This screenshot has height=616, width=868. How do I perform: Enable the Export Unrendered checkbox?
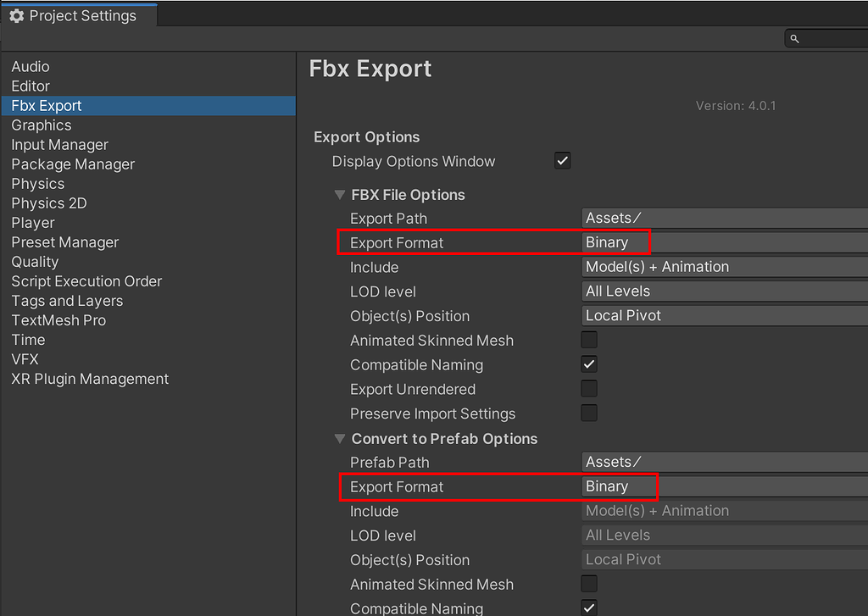(x=589, y=390)
